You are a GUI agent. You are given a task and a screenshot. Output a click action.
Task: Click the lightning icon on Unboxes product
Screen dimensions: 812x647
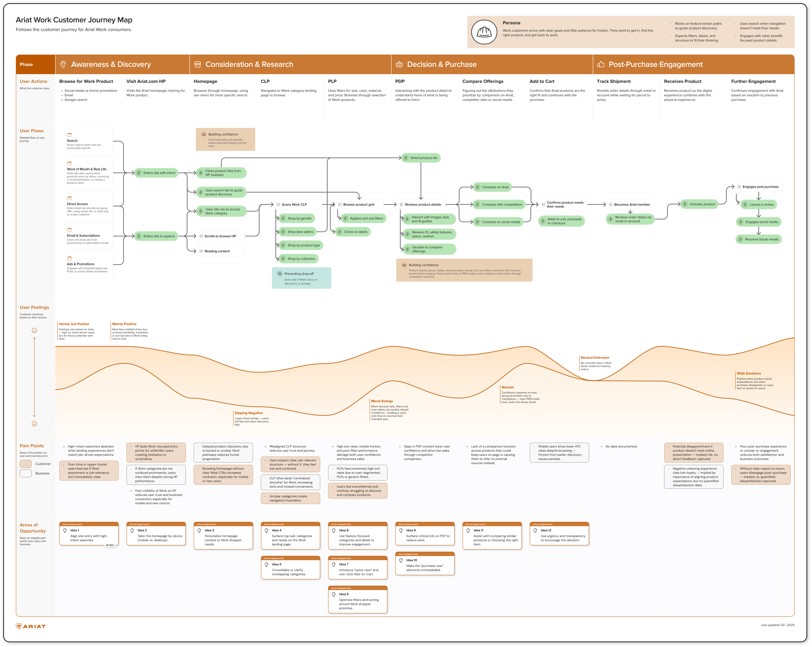pyautogui.click(x=685, y=204)
